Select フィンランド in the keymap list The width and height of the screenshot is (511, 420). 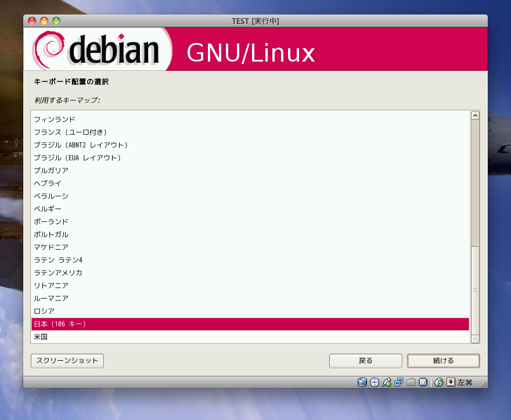click(250, 119)
